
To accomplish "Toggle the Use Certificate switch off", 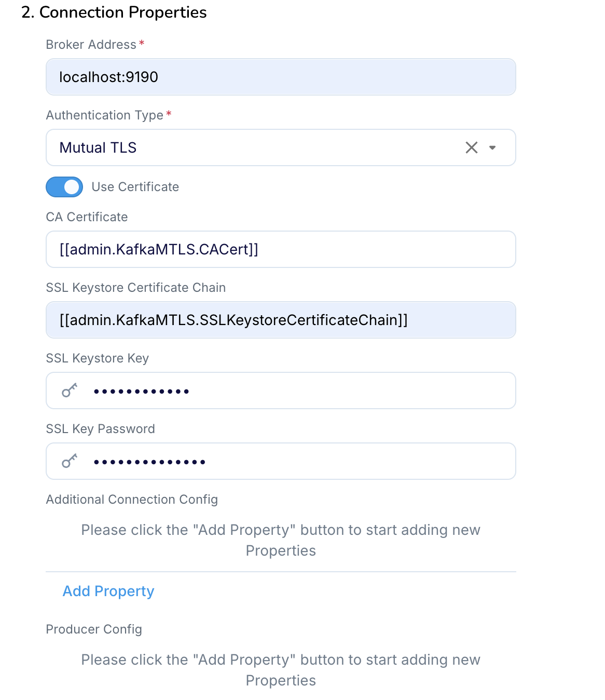I will [64, 187].
